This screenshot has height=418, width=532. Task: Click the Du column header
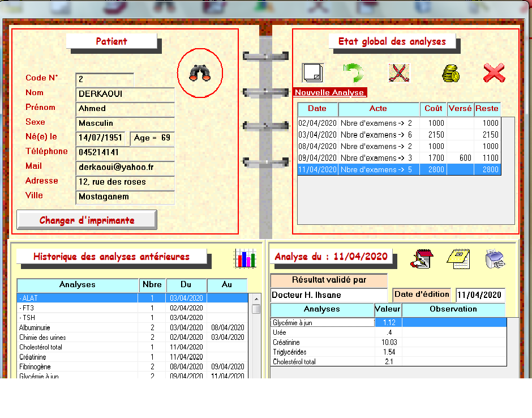pyautogui.click(x=186, y=285)
